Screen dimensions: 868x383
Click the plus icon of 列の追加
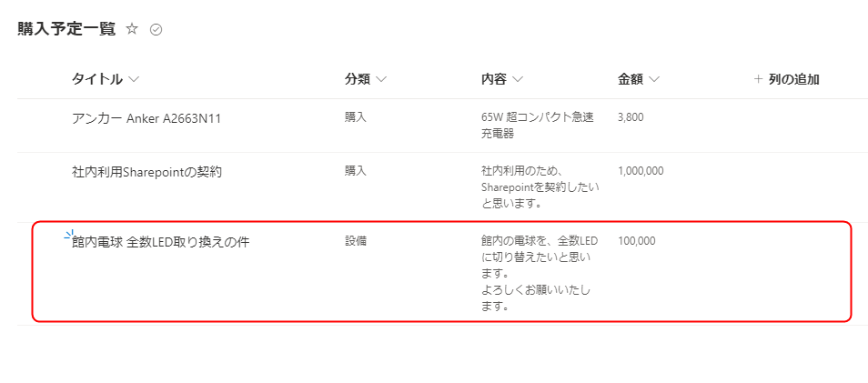click(758, 79)
